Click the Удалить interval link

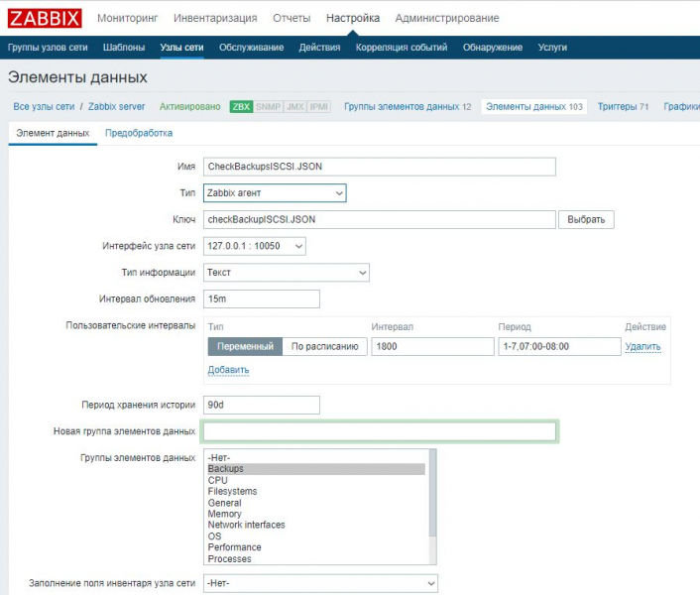pyautogui.click(x=642, y=346)
